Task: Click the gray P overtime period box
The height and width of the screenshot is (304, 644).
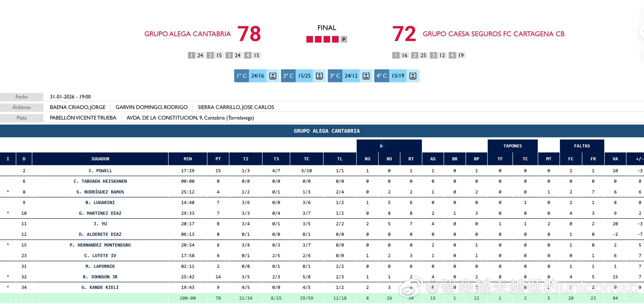Action: (344, 39)
